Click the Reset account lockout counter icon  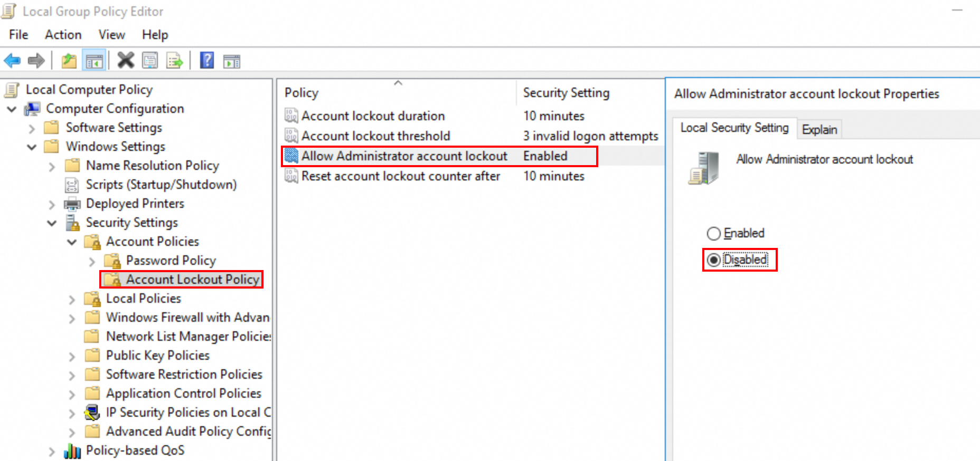tap(291, 176)
